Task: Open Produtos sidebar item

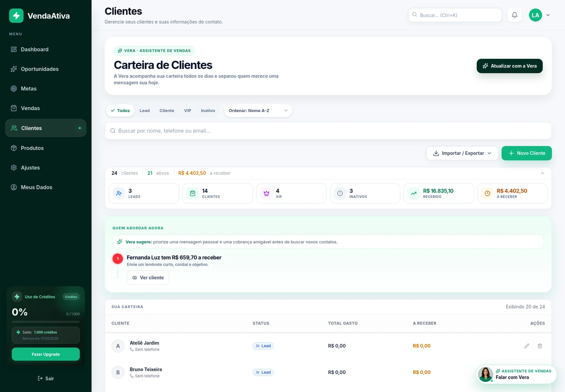Action: 46,148
